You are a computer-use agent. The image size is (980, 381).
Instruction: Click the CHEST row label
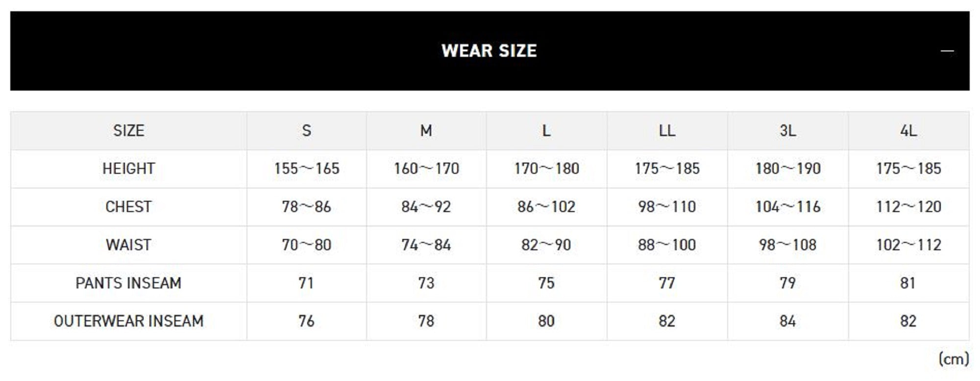tap(128, 207)
